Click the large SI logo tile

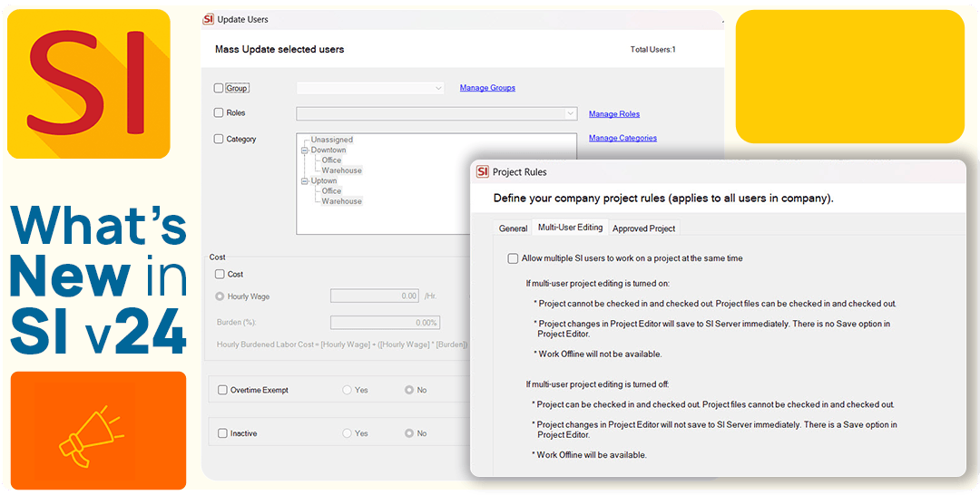click(89, 83)
